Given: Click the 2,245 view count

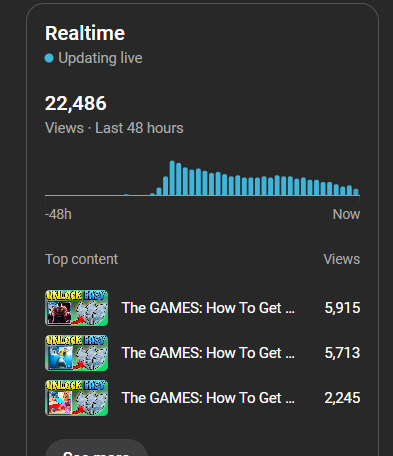Looking at the screenshot, I should 342,398.
